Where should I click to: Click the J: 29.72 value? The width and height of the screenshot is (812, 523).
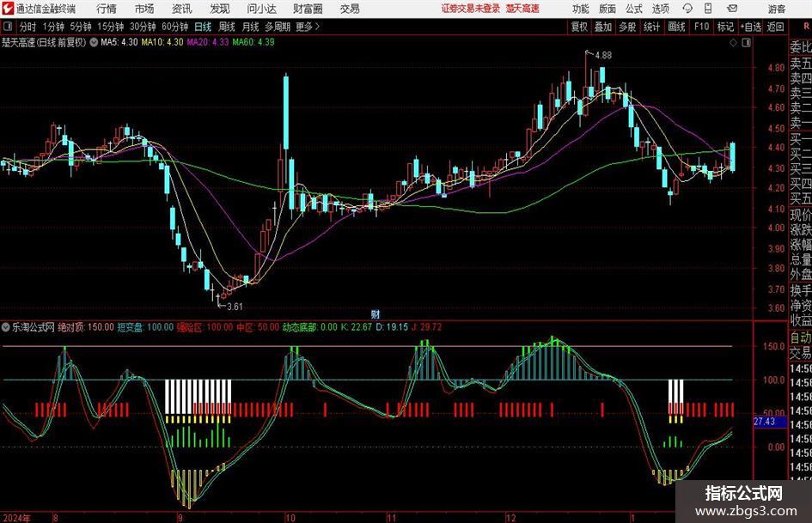tap(427, 327)
